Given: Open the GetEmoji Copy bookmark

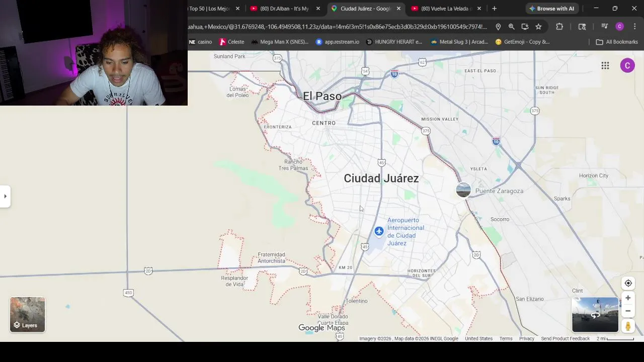Looking at the screenshot, I should 522,42.
